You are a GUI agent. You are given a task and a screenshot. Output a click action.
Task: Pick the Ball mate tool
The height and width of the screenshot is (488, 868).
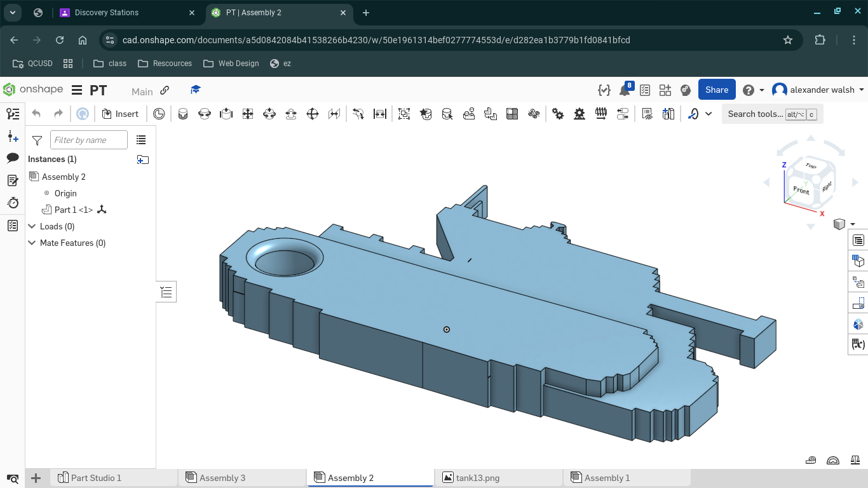tap(313, 114)
